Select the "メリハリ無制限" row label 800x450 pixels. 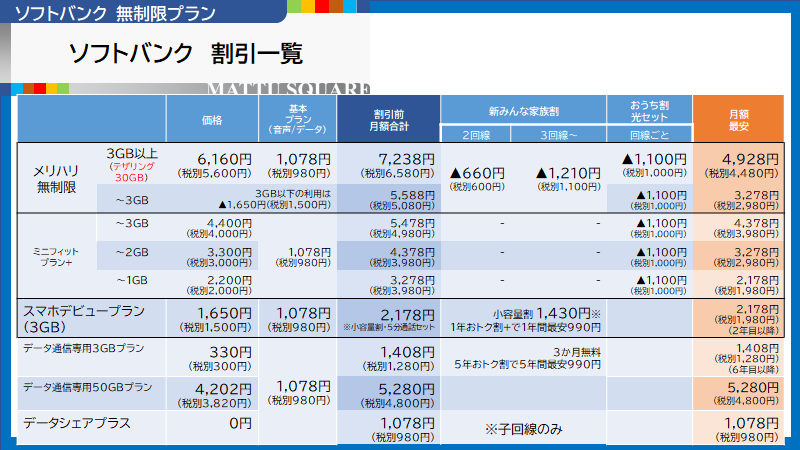click(56, 179)
